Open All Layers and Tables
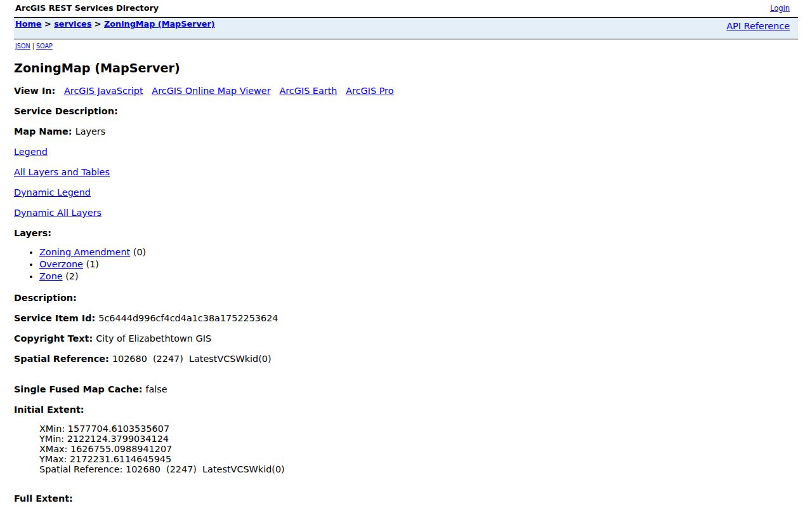 (x=62, y=172)
